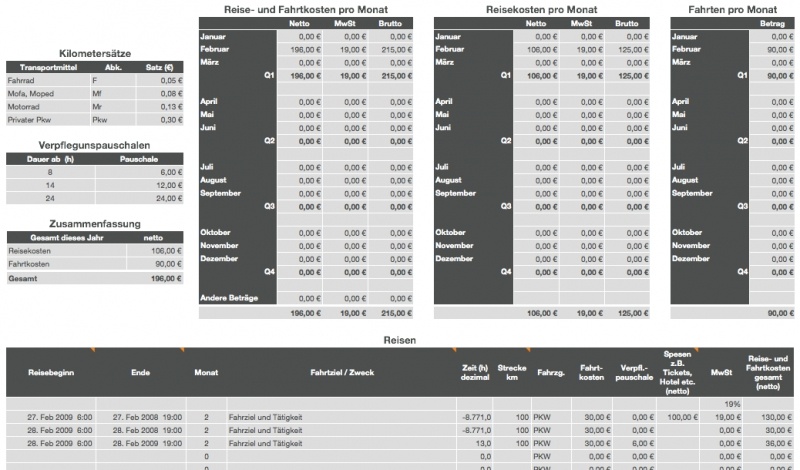The height and width of the screenshot is (470, 800).
Task: Click Februar Netto 196,00 € in Reise- und Fahrtkosten table
Action: [x=299, y=48]
